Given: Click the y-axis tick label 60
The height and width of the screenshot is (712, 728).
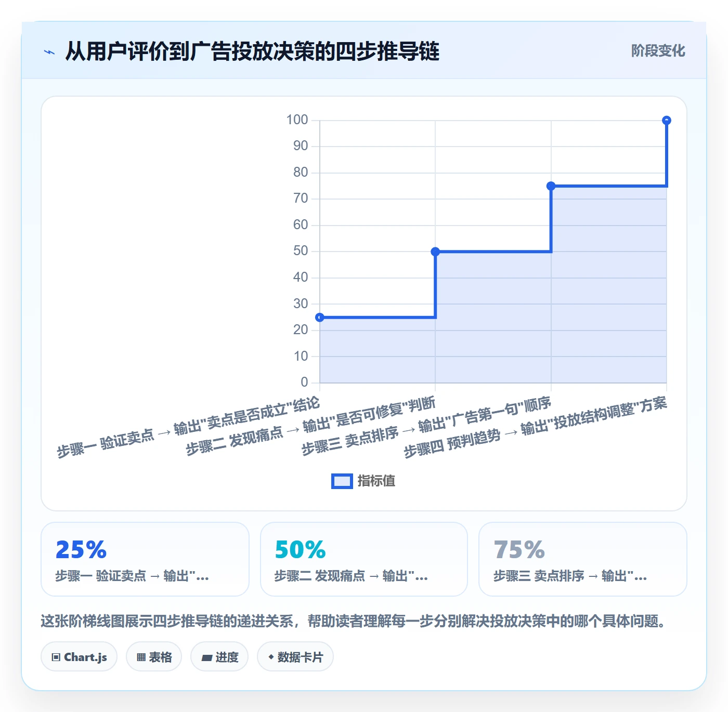Looking at the screenshot, I should pos(301,225).
